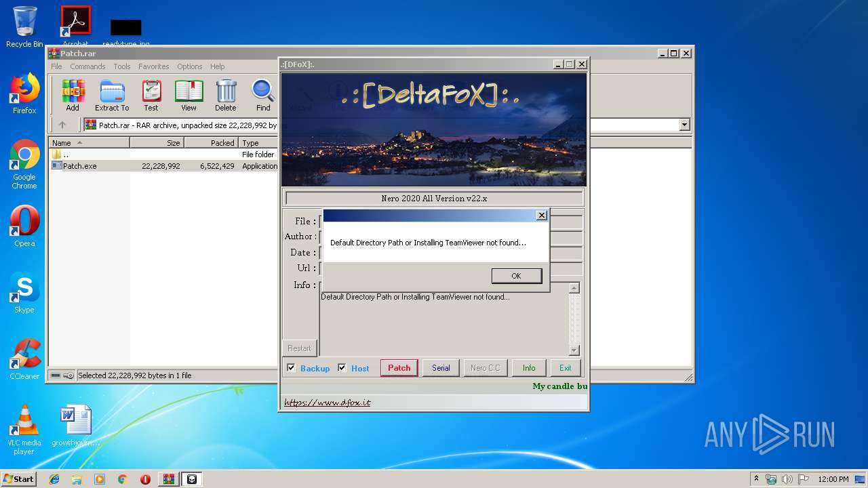
Task: Open the Favorites menu
Action: pyautogui.click(x=154, y=66)
